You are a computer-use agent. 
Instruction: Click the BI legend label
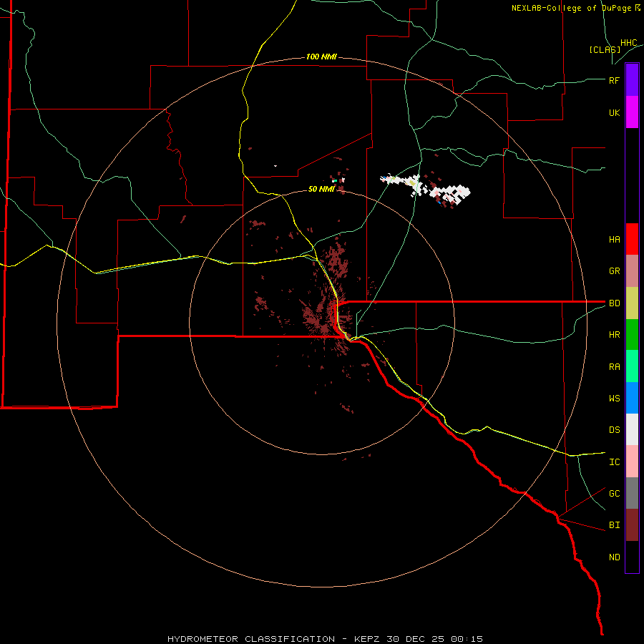[x=614, y=525]
